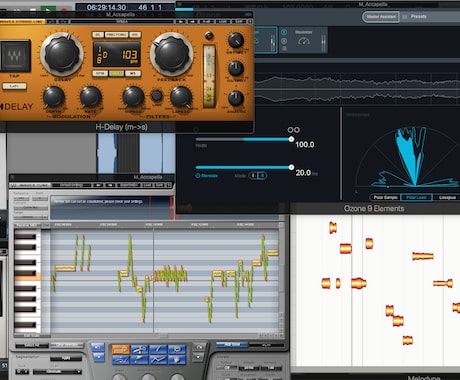Select the zoom magnifier tool in Waves Tune
This screenshot has width=460, height=380.
coord(177,349)
